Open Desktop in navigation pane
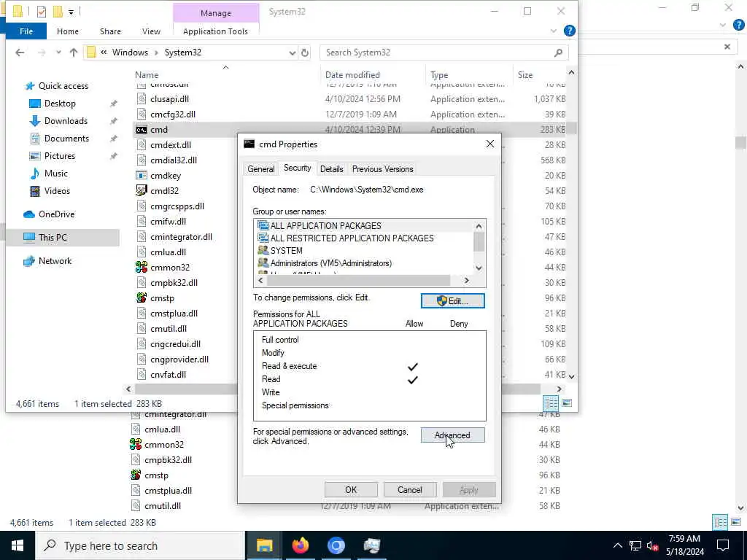This screenshot has width=747, height=560. point(60,104)
